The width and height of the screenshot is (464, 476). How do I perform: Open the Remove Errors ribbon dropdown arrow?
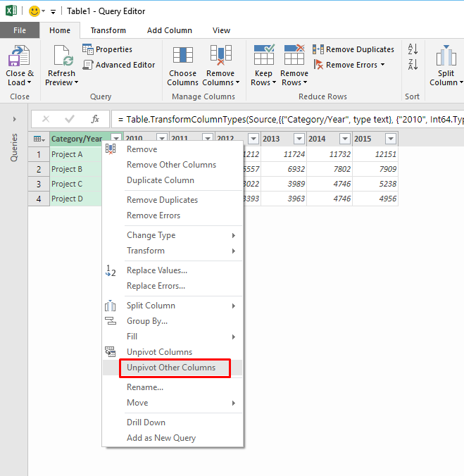pyautogui.click(x=382, y=65)
